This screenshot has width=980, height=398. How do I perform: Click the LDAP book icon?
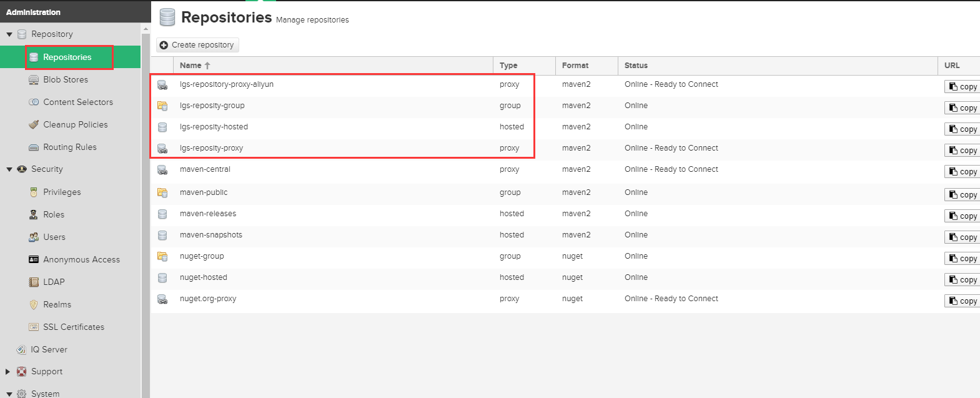click(x=34, y=282)
